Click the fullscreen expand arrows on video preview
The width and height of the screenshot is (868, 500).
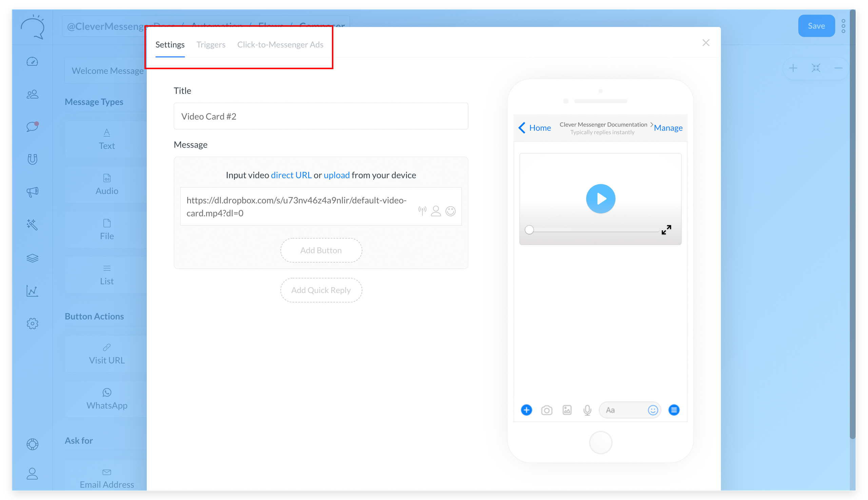[x=666, y=230]
